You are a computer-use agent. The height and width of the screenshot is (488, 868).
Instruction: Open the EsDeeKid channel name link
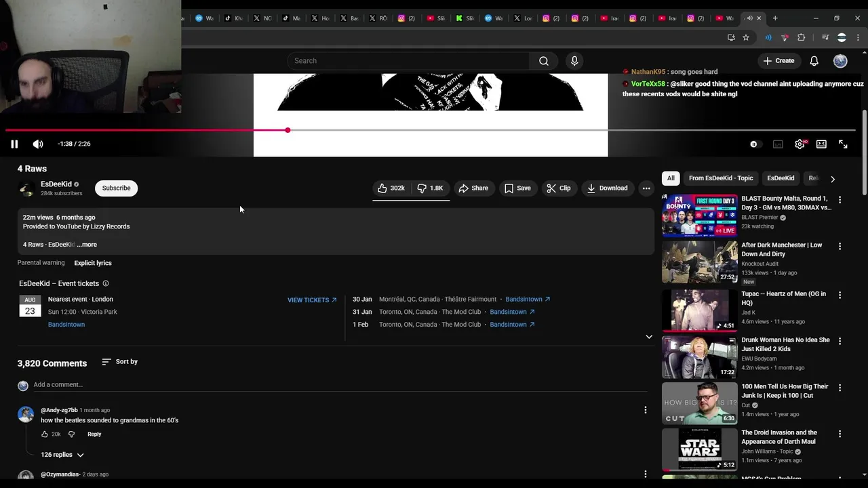56,184
